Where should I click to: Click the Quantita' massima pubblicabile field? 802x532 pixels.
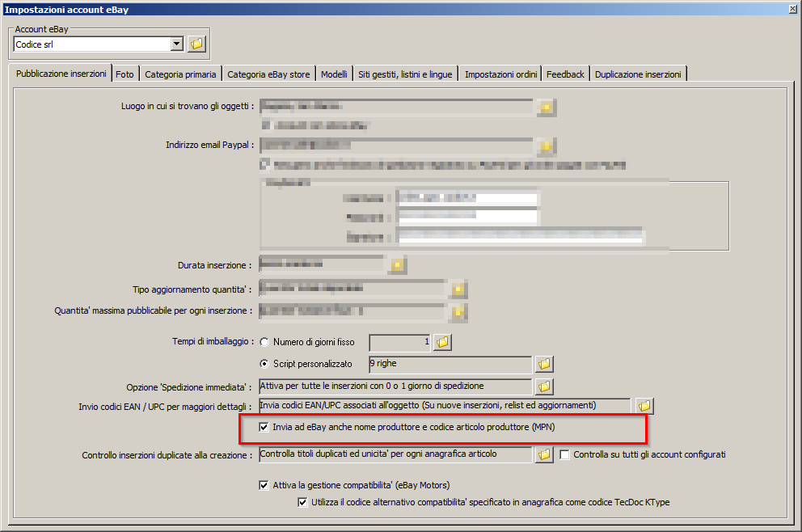[352, 311]
